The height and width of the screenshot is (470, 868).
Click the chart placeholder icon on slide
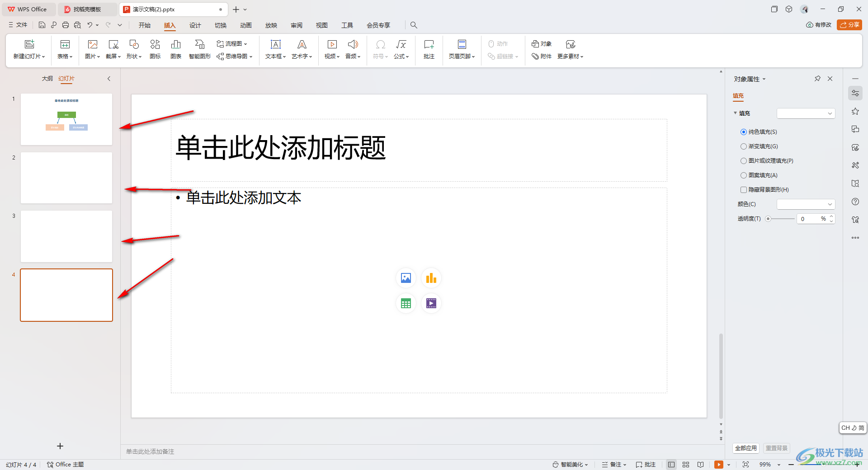coord(431,278)
